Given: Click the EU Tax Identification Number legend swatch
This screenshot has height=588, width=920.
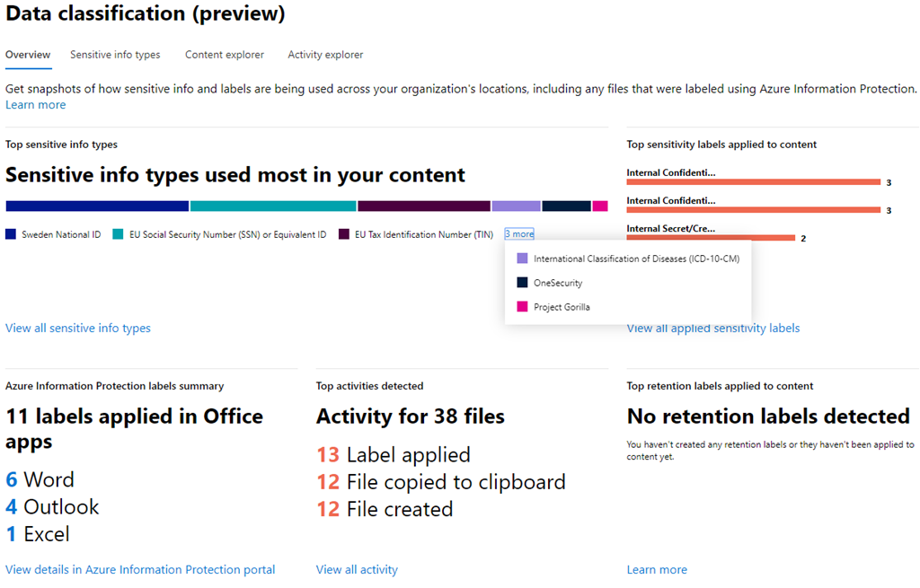Looking at the screenshot, I should pos(344,234).
